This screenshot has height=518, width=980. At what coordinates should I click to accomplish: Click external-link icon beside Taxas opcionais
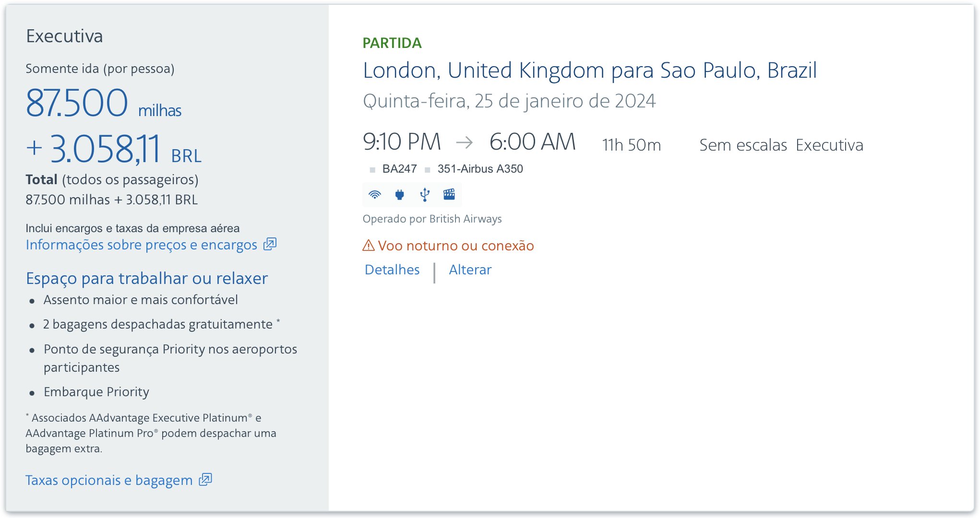pos(205,480)
